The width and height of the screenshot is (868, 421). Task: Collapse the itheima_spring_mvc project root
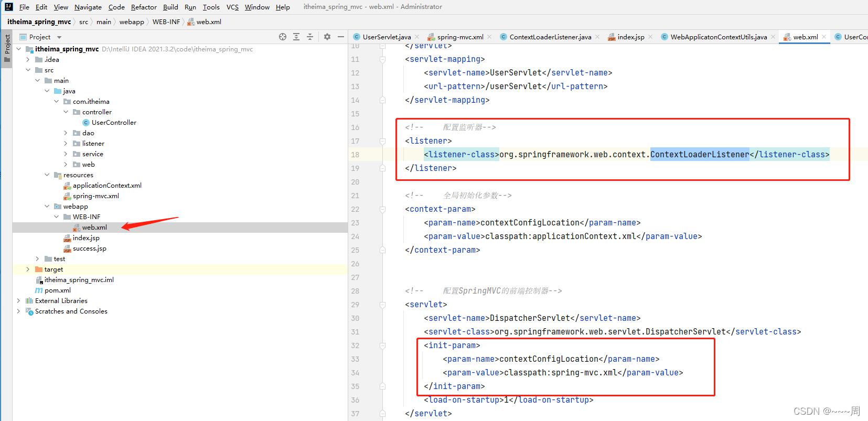(19, 49)
